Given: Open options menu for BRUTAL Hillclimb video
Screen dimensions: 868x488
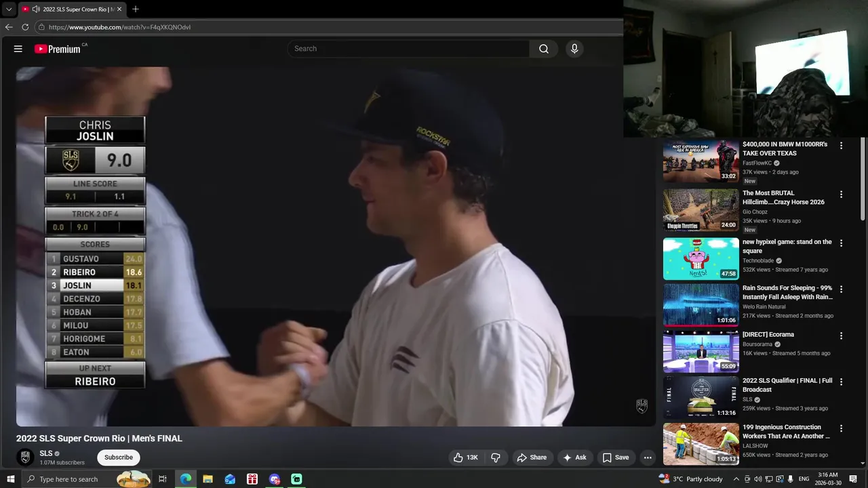Looking at the screenshot, I should 841,195.
